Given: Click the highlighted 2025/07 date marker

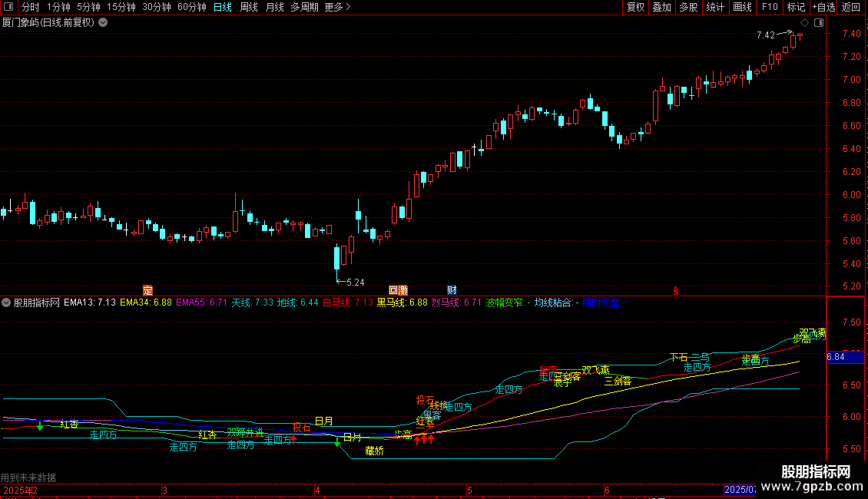Looking at the screenshot, I should (x=740, y=490).
